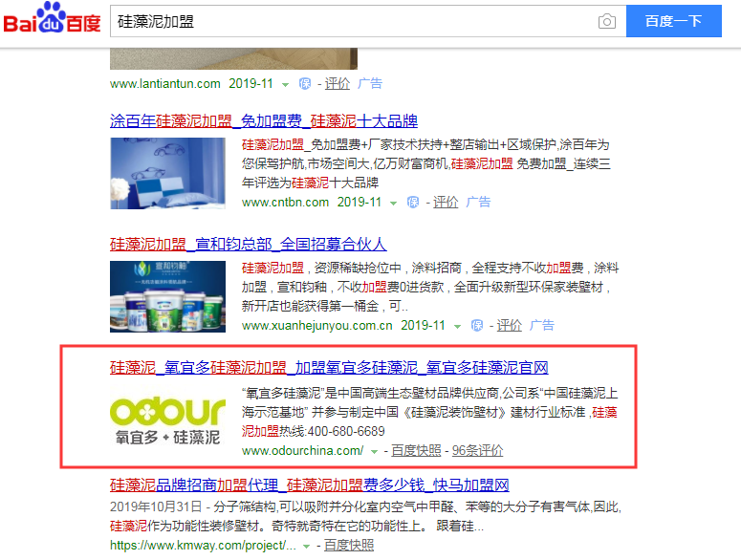
Task: Open 96条评价 reviews link
Action: (x=477, y=450)
